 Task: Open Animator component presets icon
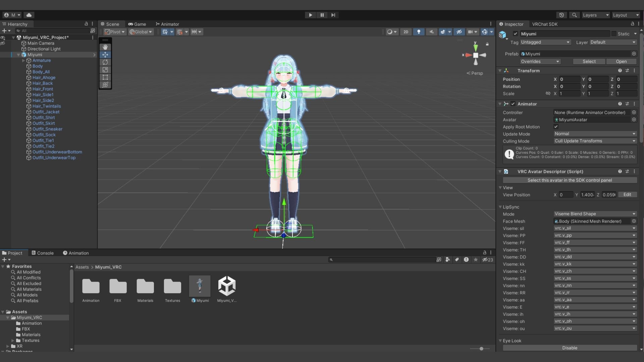coord(627,104)
